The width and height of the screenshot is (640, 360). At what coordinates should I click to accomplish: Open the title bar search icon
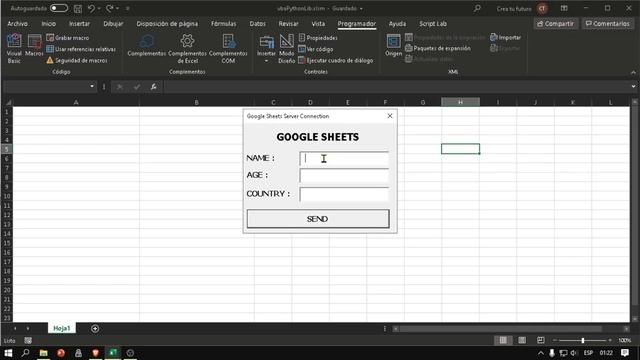(x=477, y=8)
